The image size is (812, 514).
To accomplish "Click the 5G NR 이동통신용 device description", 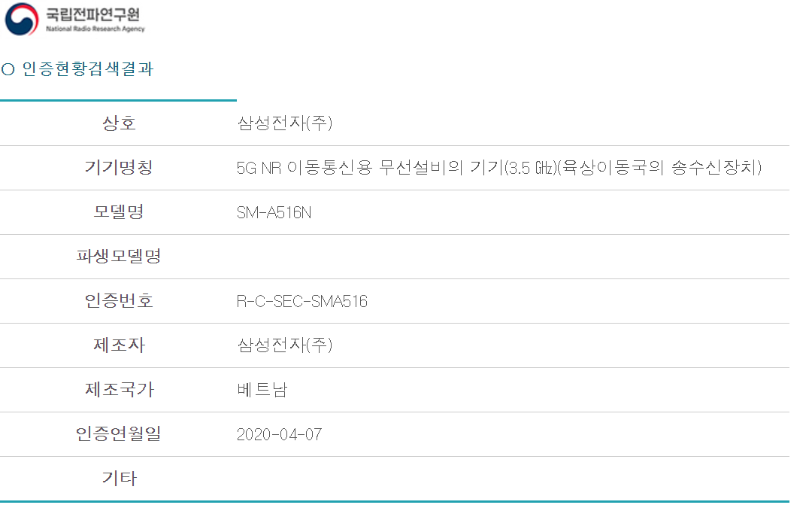I will click(499, 168).
